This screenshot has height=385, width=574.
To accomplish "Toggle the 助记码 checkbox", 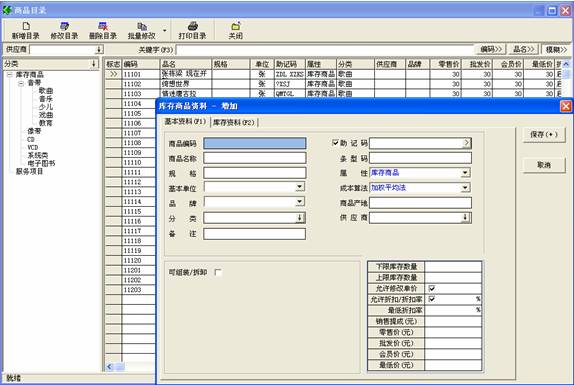I will pos(335,143).
